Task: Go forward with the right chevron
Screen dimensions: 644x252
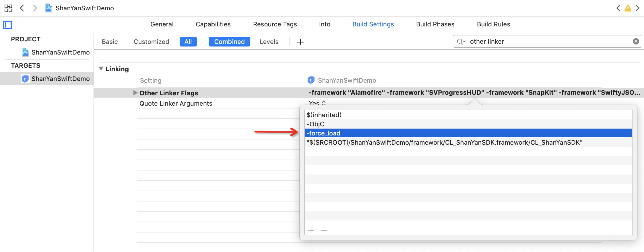Action: (35, 8)
